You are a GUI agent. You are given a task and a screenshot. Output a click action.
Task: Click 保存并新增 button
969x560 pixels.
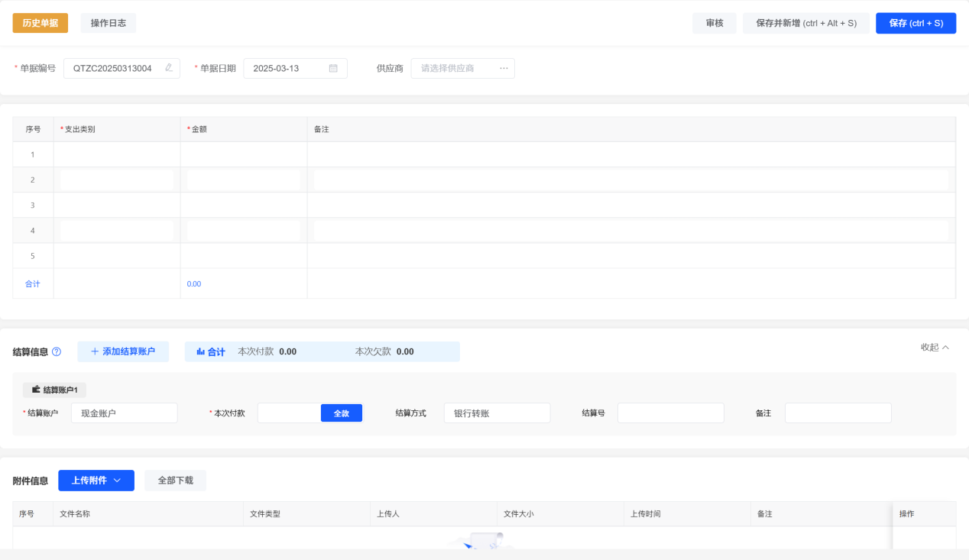point(805,23)
